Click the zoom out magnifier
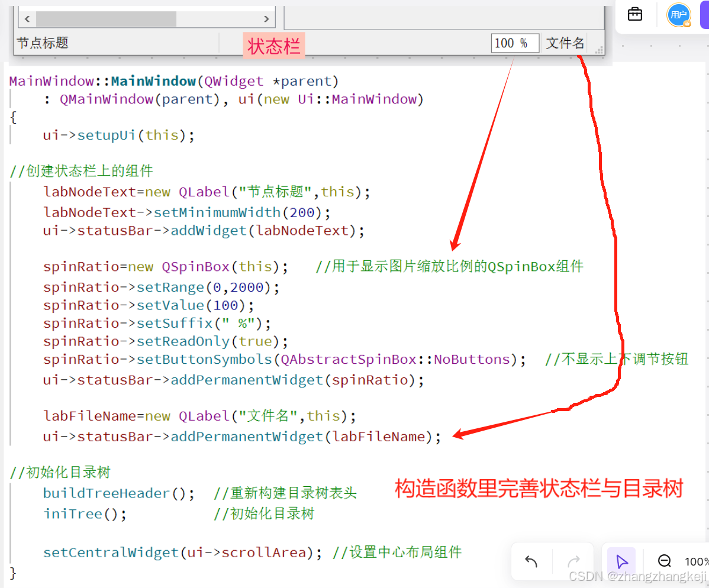 click(664, 561)
